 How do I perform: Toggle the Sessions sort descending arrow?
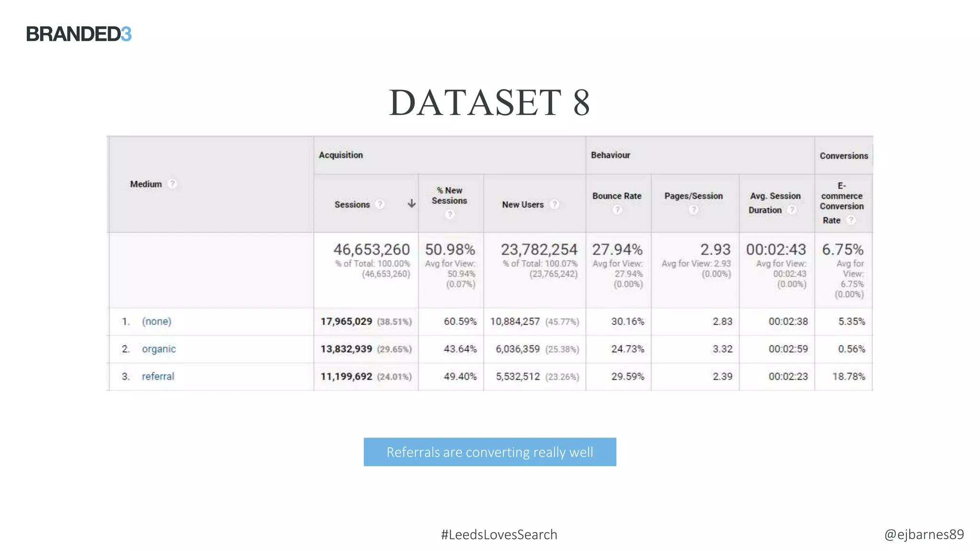click(412, 204)
